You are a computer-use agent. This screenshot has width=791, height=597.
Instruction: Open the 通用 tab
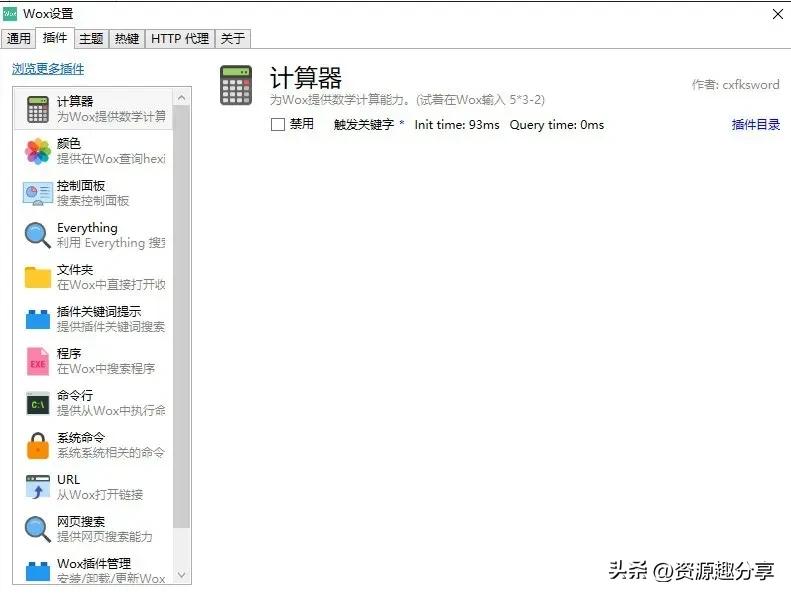[x=19, y=38]
